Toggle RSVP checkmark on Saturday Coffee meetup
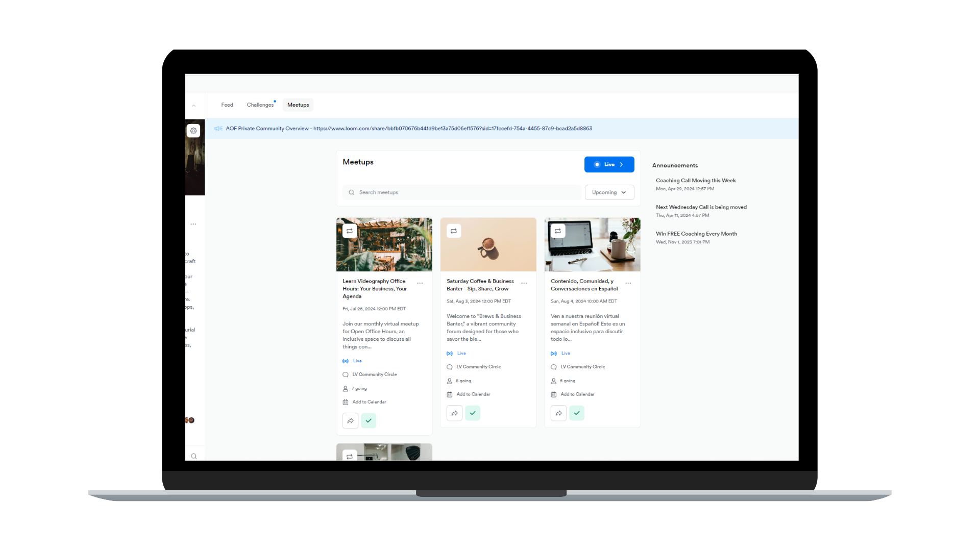 473,413
